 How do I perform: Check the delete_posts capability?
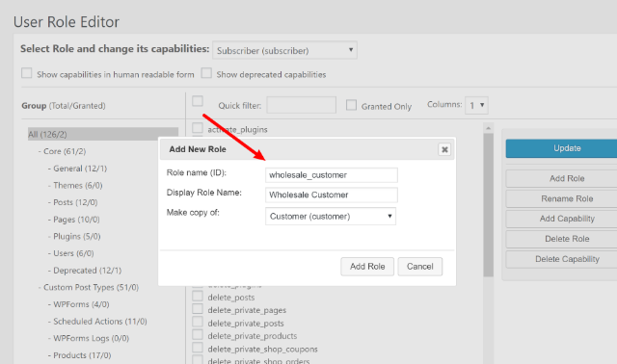click(x=198, y=296)
